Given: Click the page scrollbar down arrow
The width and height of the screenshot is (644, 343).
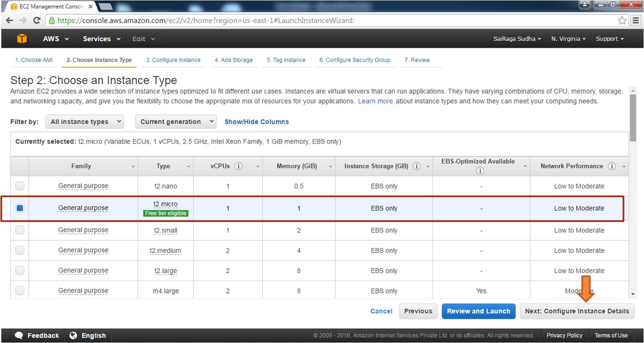Looking at the screenshot, I should click(633, 294).
